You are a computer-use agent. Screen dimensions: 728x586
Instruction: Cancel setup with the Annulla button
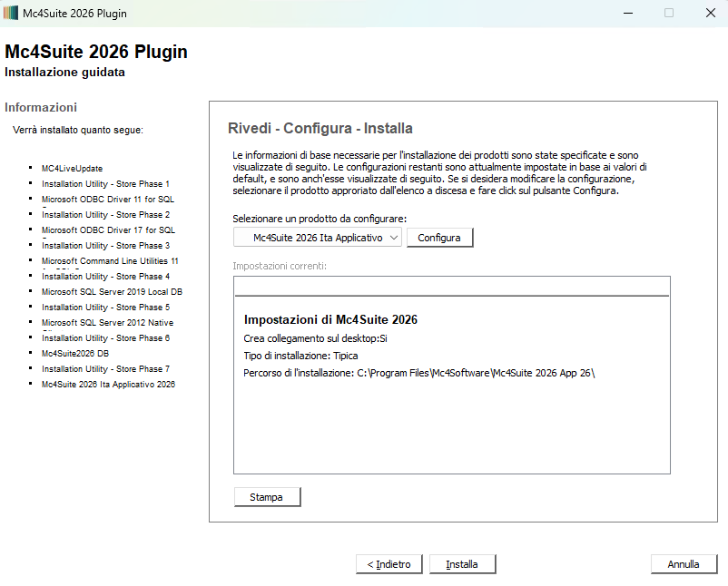click(x=684, y=564)
